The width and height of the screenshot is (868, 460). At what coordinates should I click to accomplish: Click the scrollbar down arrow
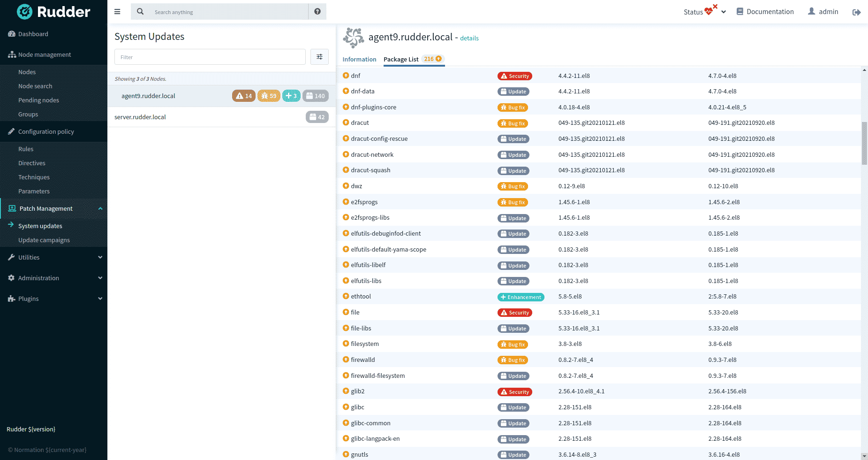[x=864, y=456]
